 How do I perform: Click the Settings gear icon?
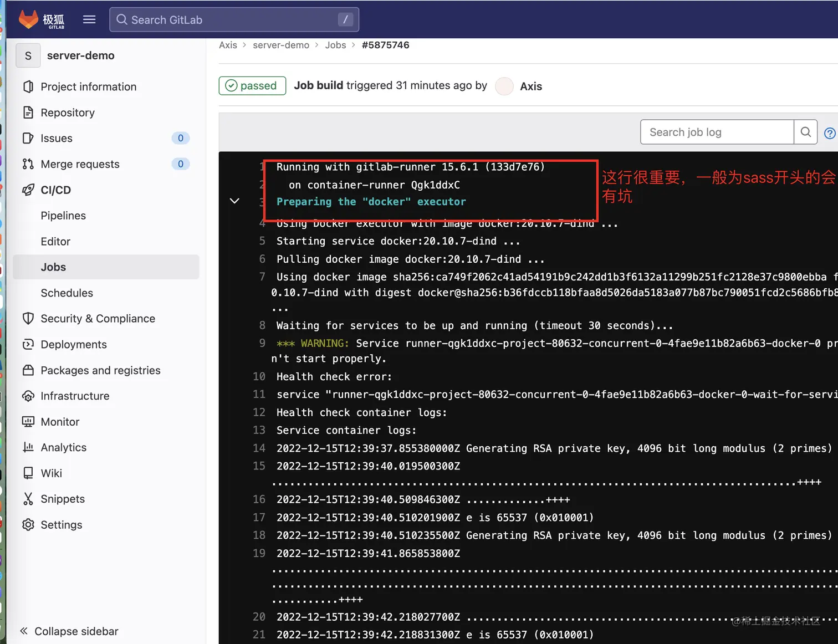(28, 524)
